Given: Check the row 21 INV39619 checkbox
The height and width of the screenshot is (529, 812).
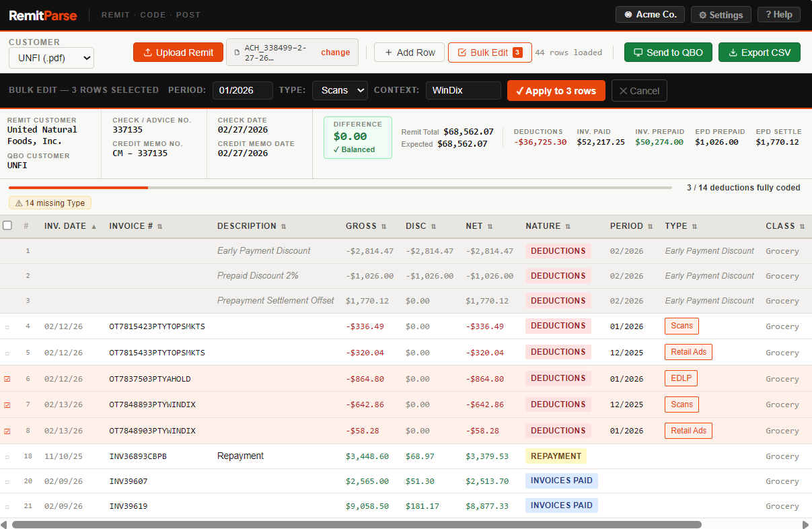Looking at the screenshot, I should 7,507.
